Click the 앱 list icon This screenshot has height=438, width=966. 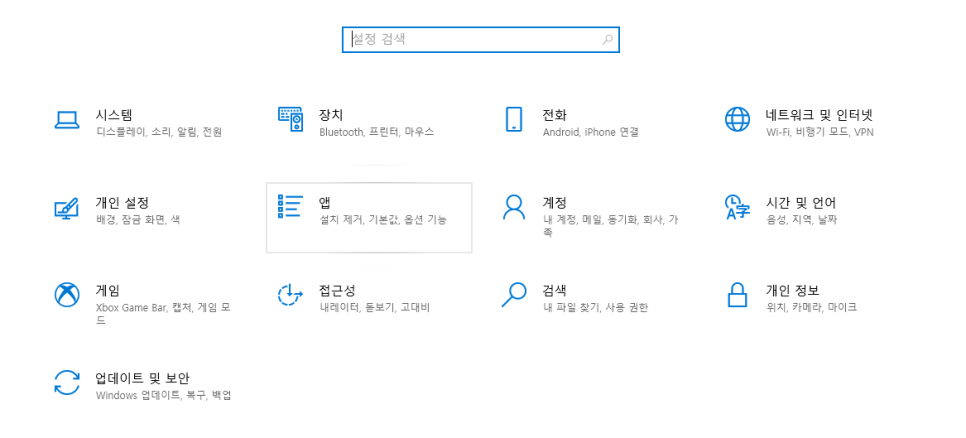[290, 207]
